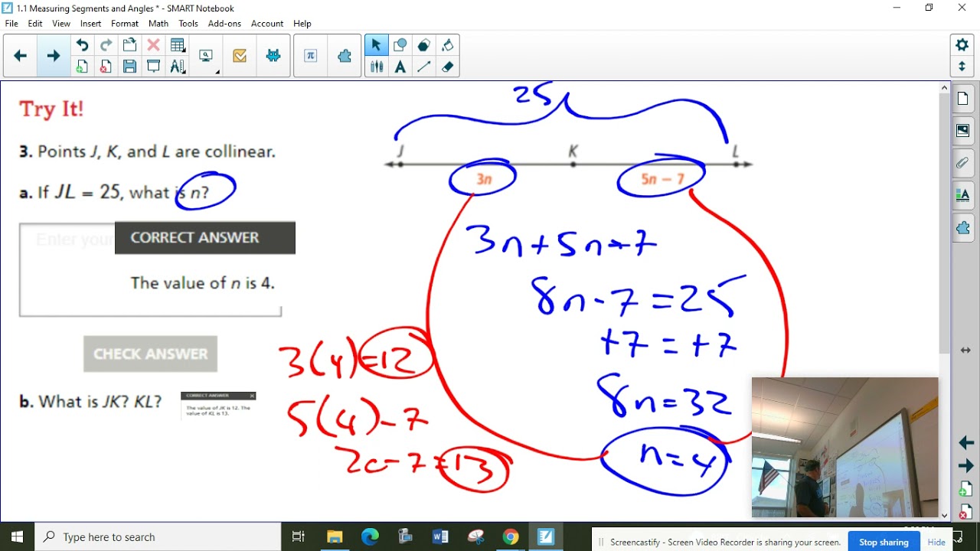
Task: Open Google Chrome from taskbar
Action: pos(511,536)
